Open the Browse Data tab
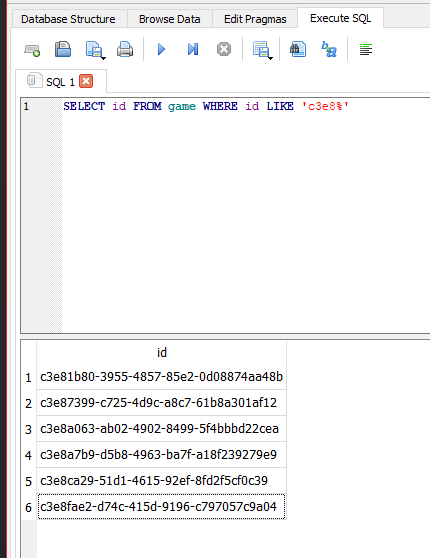Screen dimensions: 430x558 click(x=169, y=19)
